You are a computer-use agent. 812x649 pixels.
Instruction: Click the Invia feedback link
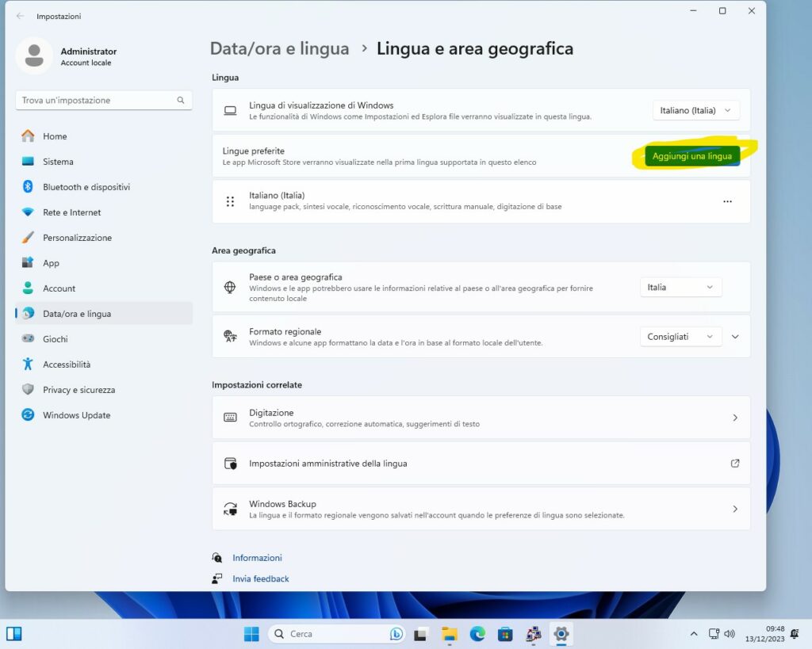[260, 578]
